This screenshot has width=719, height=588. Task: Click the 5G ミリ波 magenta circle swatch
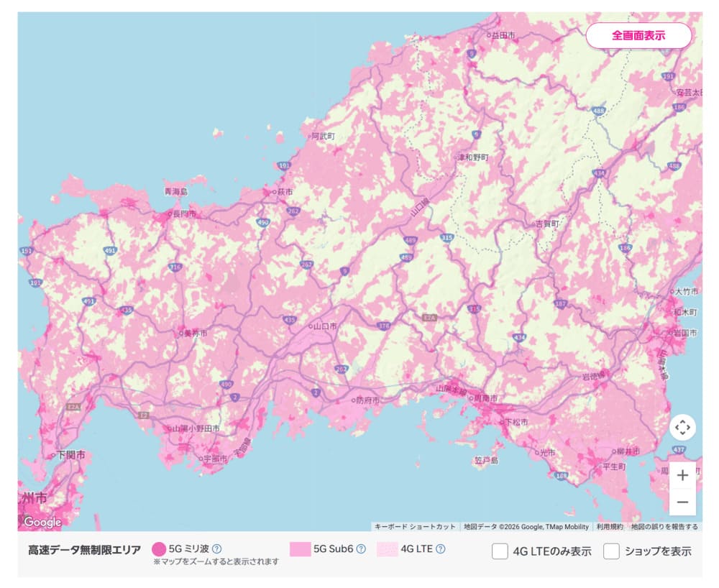pos(159,549)
